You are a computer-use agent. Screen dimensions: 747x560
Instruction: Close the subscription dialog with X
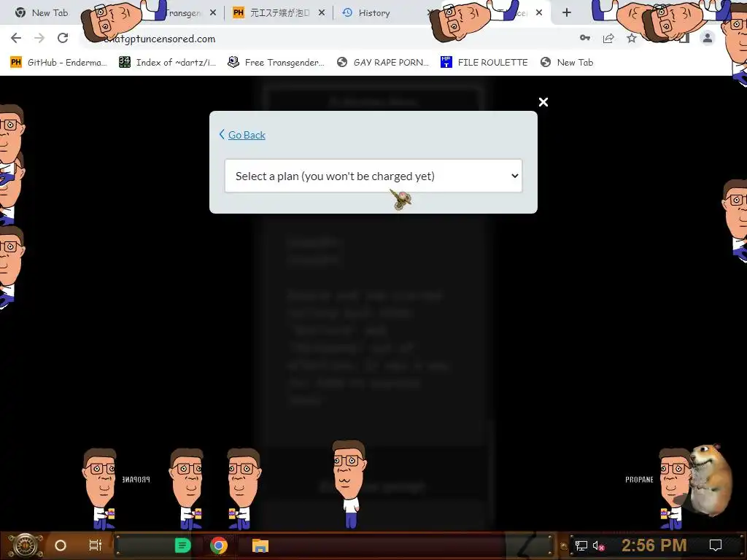(x=543, y=102)
